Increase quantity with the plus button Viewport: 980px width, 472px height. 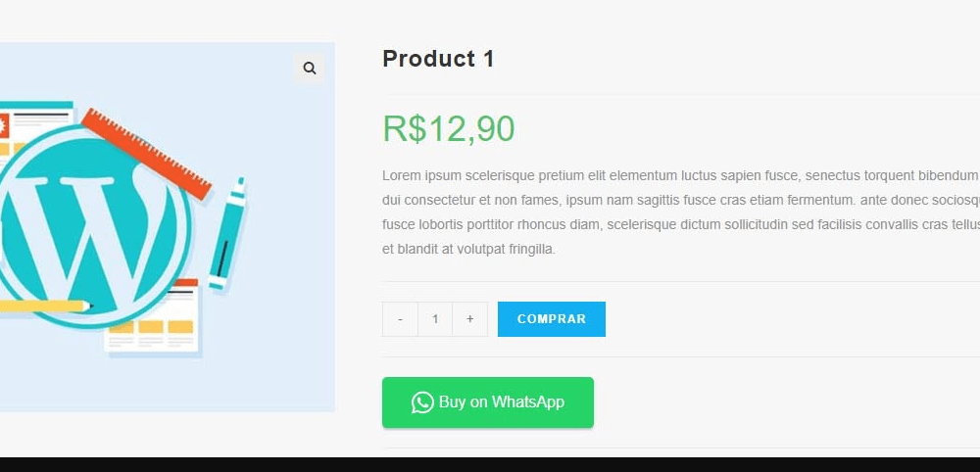pos(470,319)
